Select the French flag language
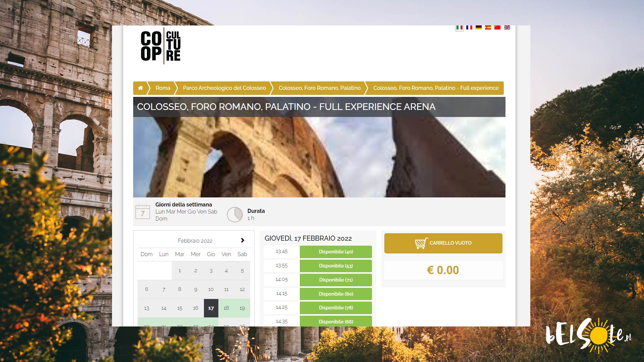This screenshot has width=644, height=362. 469,28
